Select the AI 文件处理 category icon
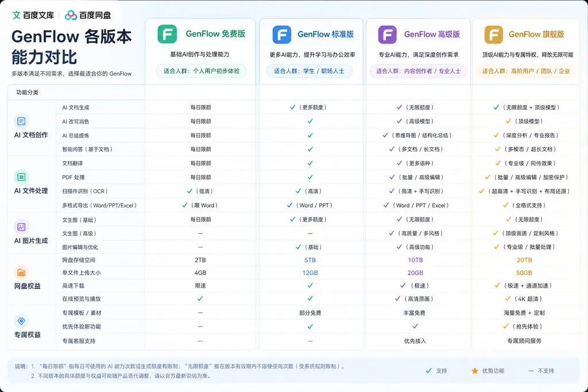 21,177
